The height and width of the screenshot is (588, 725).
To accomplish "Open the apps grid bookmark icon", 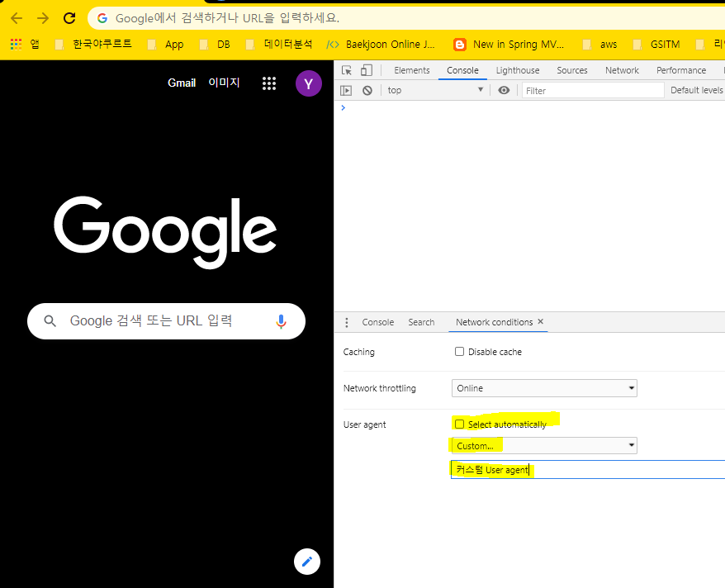I will point(17,44).
